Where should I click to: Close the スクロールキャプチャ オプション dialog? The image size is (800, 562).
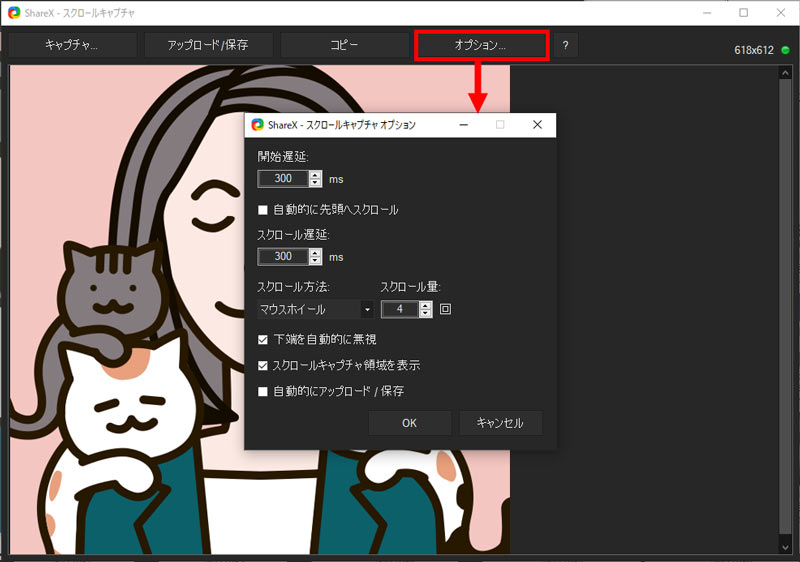(537, 124)
